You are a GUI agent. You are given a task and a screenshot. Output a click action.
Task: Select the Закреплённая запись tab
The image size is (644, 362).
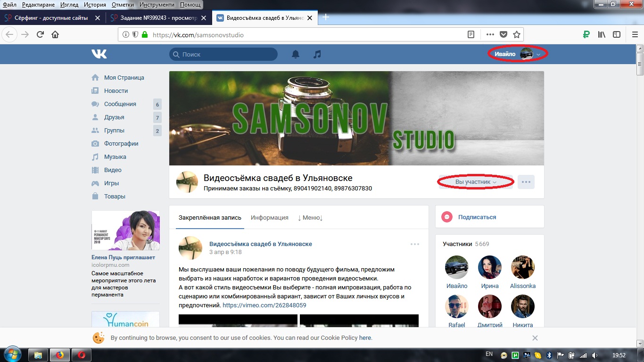pos(210,218)
